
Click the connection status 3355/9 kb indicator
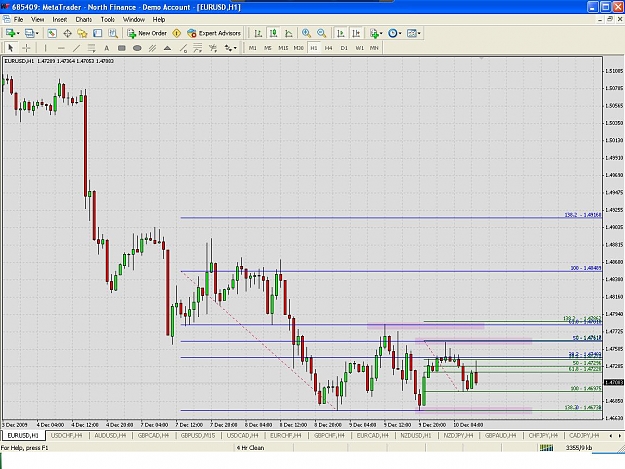pyautogui.click(x=578, y=448)
